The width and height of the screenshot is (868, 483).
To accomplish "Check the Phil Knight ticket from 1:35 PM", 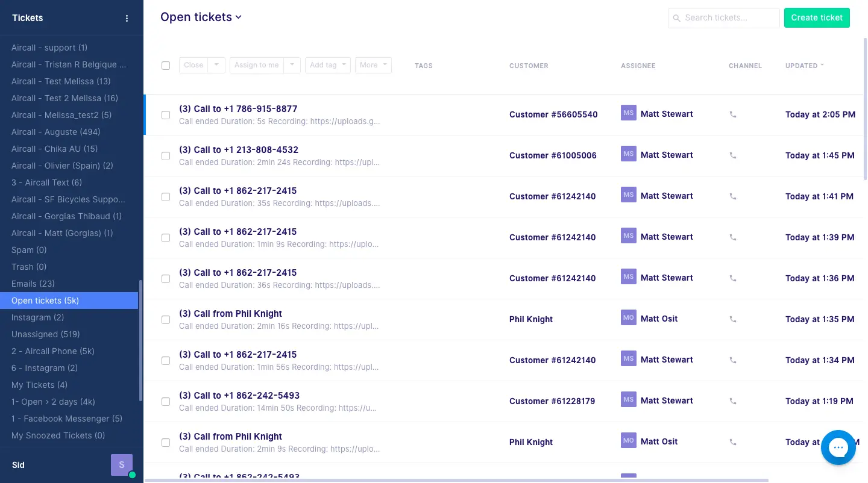I will click(x=166, y=320).
